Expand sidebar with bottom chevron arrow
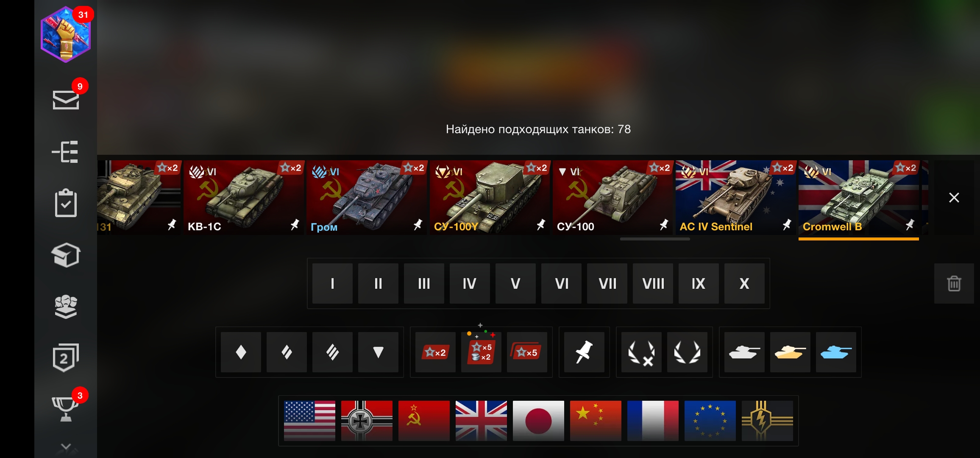The image size is (980, 458). tap(66, 447)
